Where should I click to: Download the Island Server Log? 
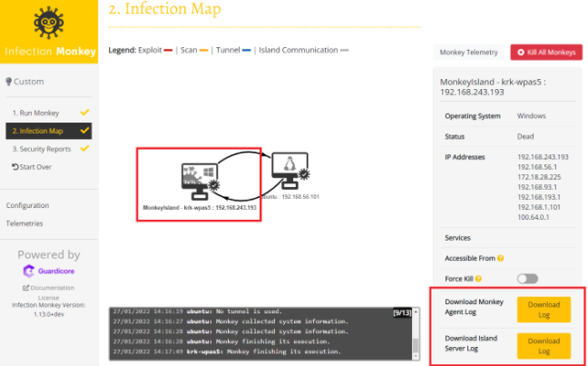(x=544, y=346)
